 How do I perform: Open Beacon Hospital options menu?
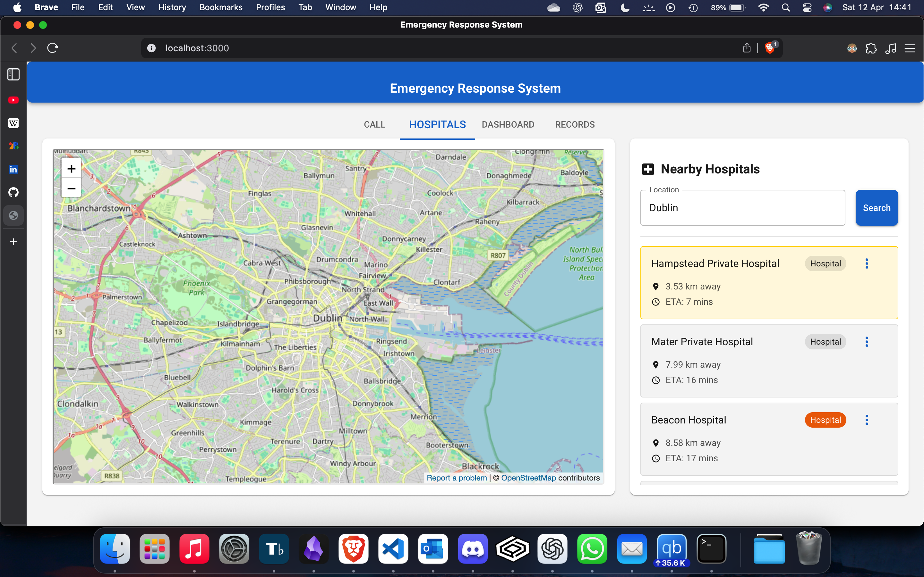tap(866, 420)
